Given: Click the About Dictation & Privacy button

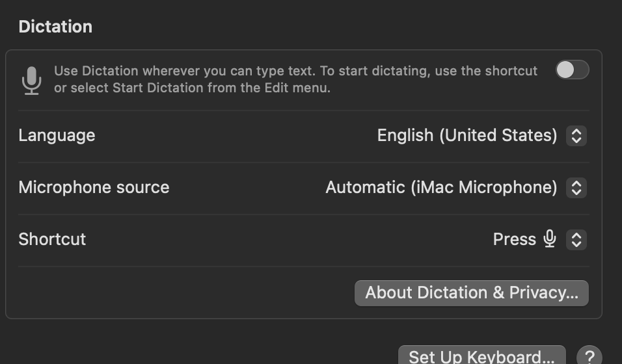Looking at the screenshot, I should (x=471, y=292).
